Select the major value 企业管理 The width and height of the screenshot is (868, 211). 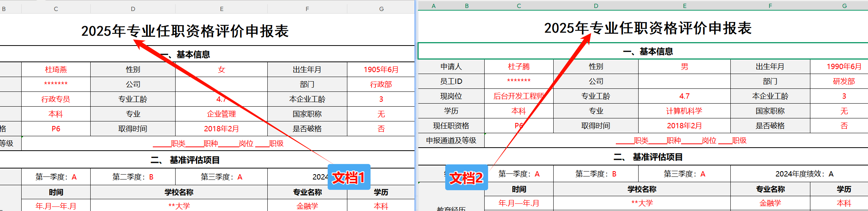(x=221, y=114)
